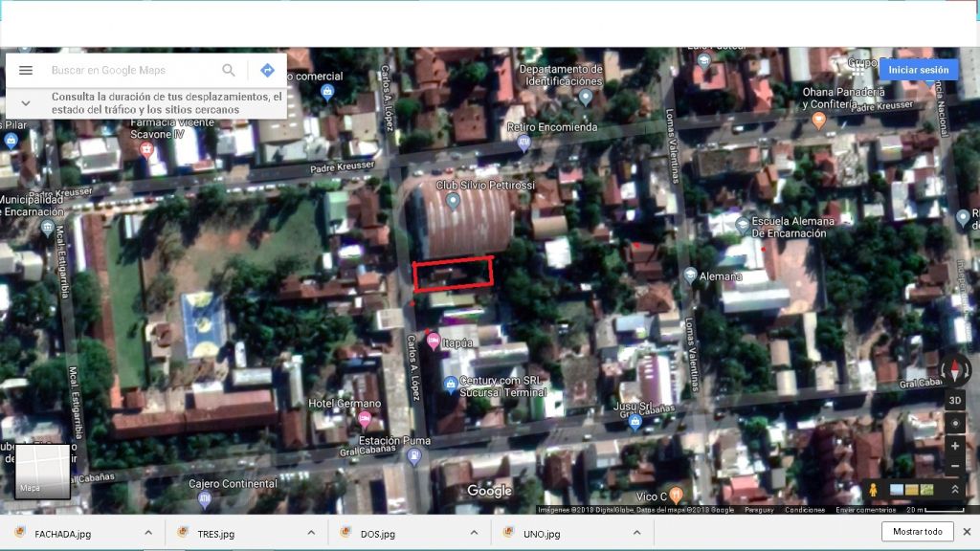The image size is (980, 551).
Task: Click the third green imagery thumbnail
Action: point(926,490)
